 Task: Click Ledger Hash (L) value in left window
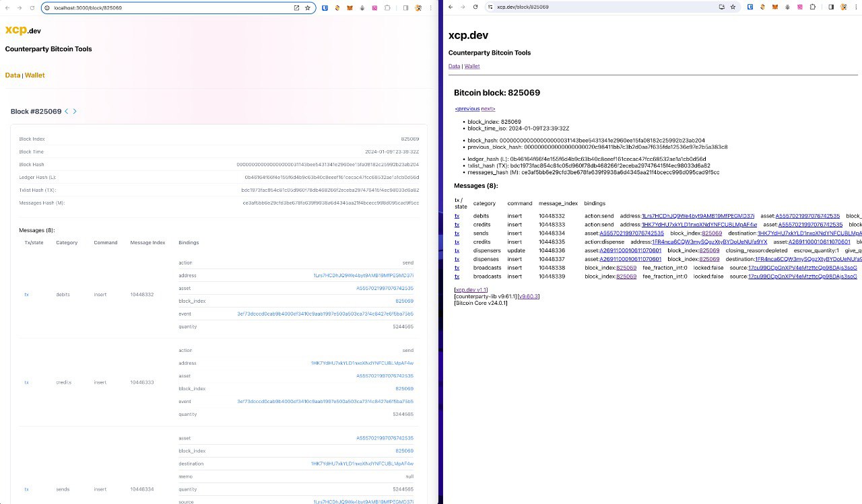pos(332,177)
